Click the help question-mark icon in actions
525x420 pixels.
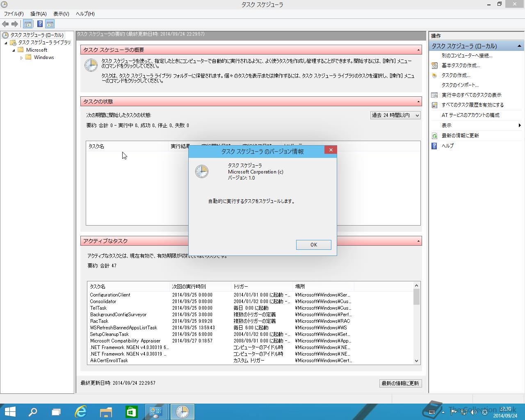(434, 146)
